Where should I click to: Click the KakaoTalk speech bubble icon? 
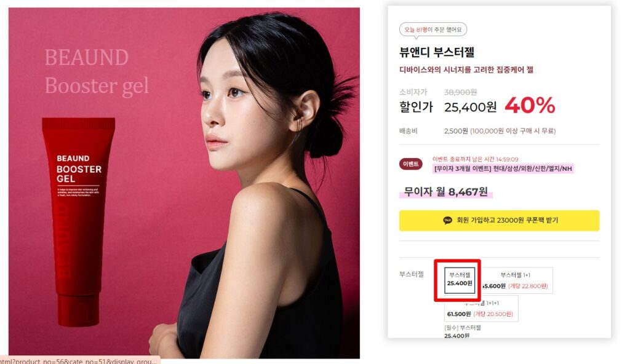(447, 220)
